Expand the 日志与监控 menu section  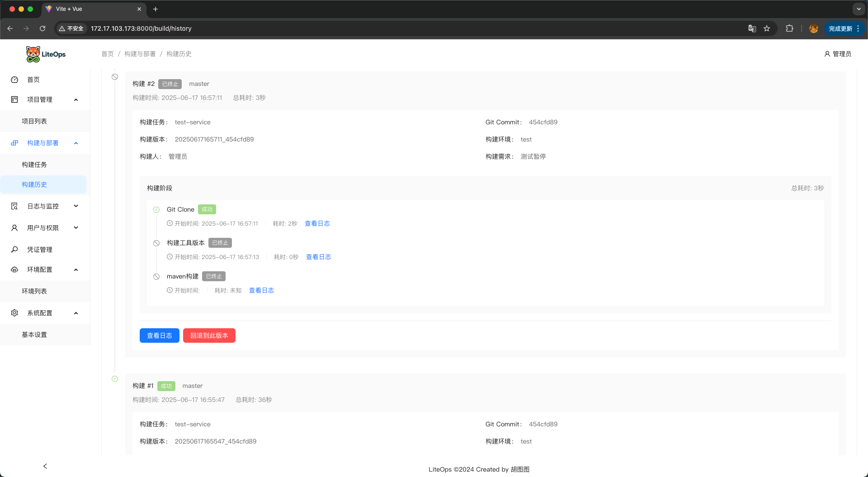(x=76, y=206)
